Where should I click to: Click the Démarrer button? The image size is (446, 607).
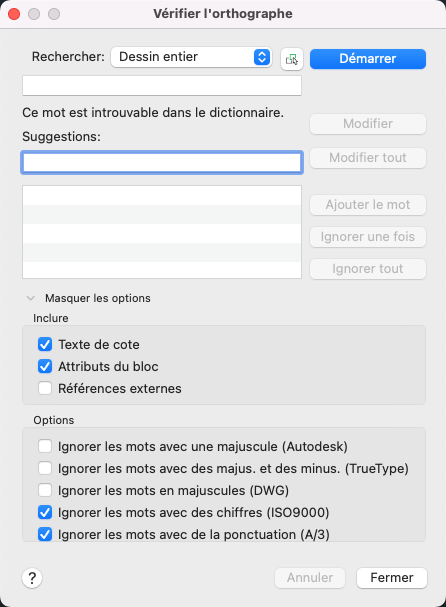[368, 59]
